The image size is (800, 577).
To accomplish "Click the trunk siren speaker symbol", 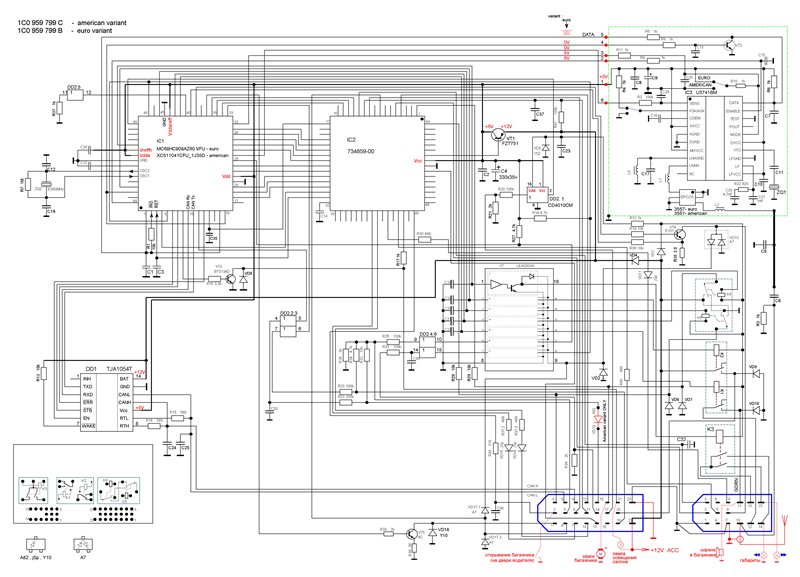I will tap(719, 553).
